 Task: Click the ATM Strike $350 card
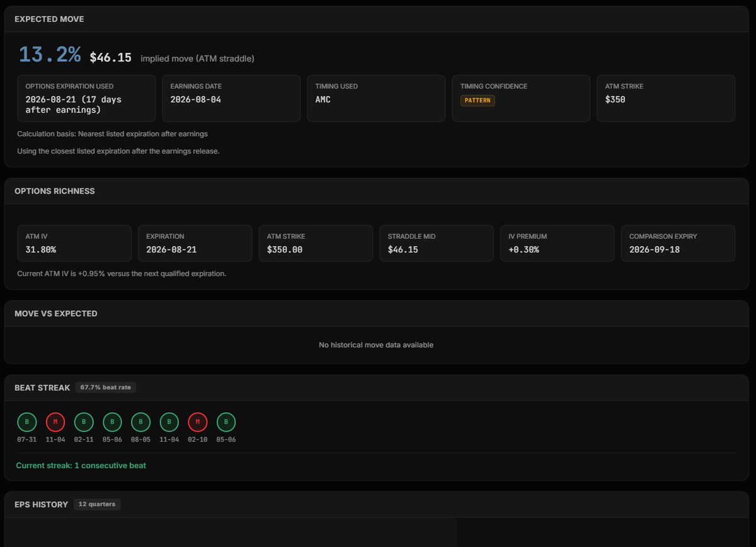tap(666, 98)
